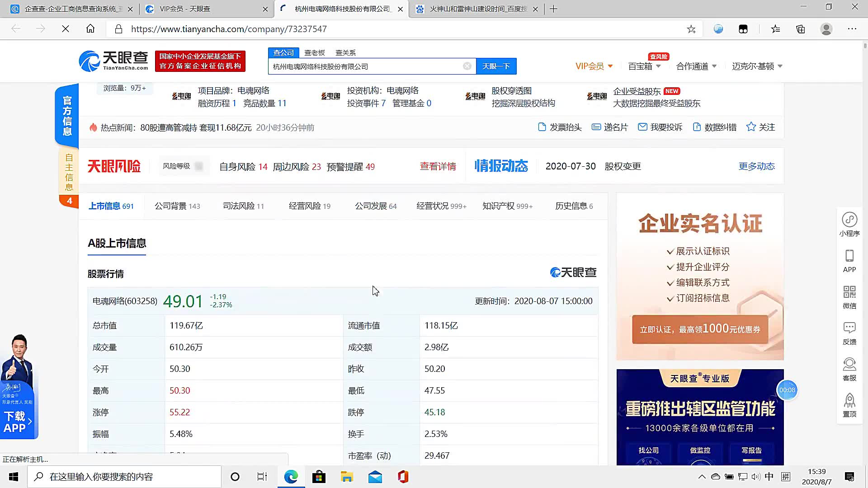The image size is (868, 488).
Task: Click 递名片 business card icon link
Action: (609, 127)
